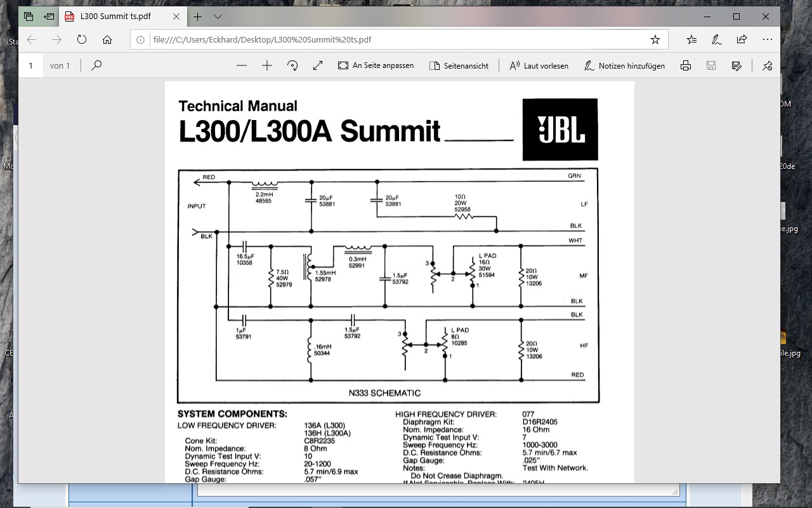
Task: Zoom in on the PDF
Action: click(x=267, y=65)
